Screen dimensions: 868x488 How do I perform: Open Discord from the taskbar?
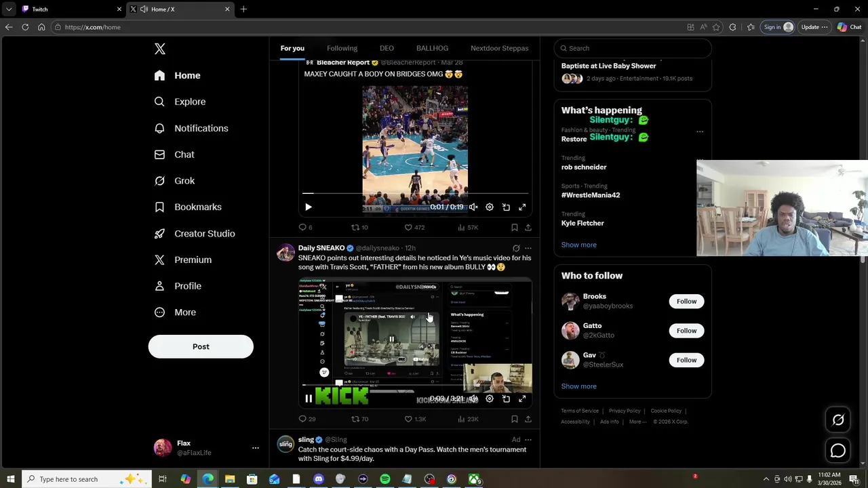[319, 479]
